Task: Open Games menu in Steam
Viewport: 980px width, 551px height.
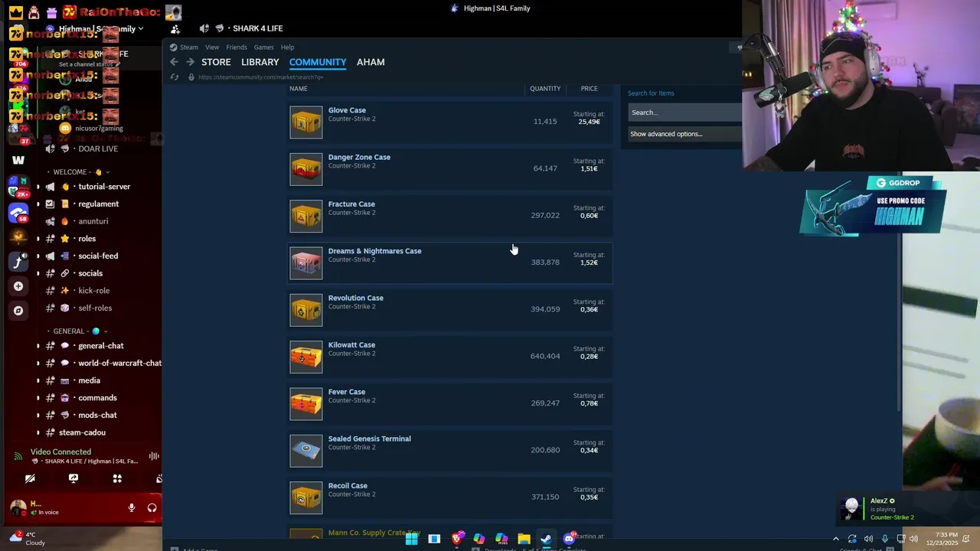Action: [x=263, y=47]
